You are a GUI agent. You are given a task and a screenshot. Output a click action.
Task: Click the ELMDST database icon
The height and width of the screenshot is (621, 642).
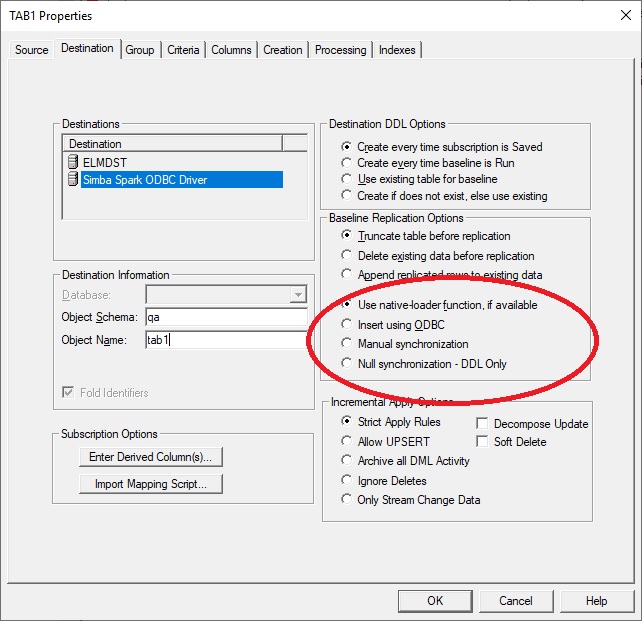tap(73, 161)
